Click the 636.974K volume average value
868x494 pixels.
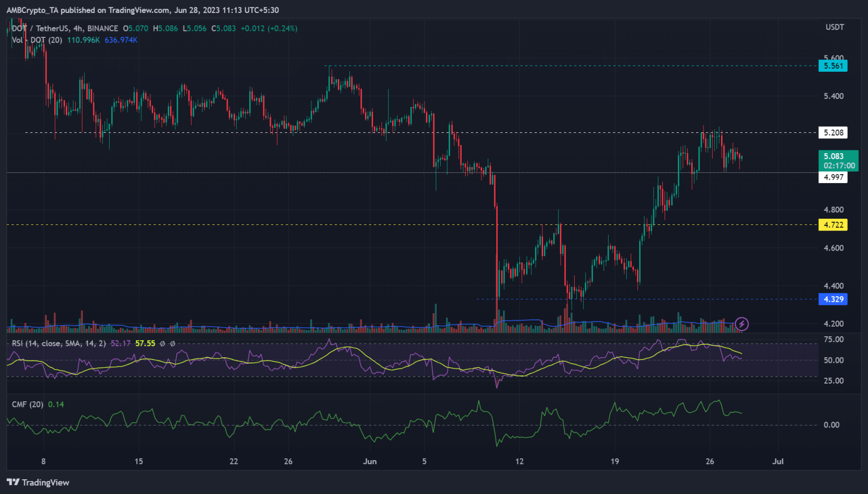pyautogui.click(x=121, y=40)
